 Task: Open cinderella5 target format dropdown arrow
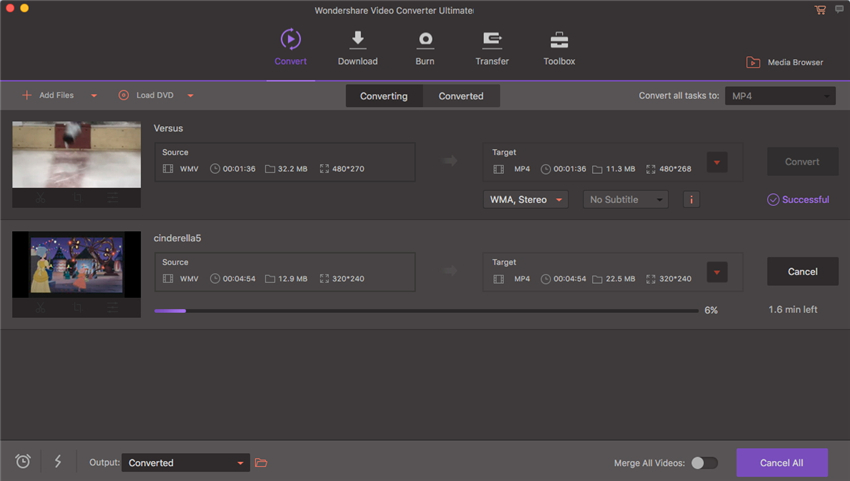click(717, 272)
